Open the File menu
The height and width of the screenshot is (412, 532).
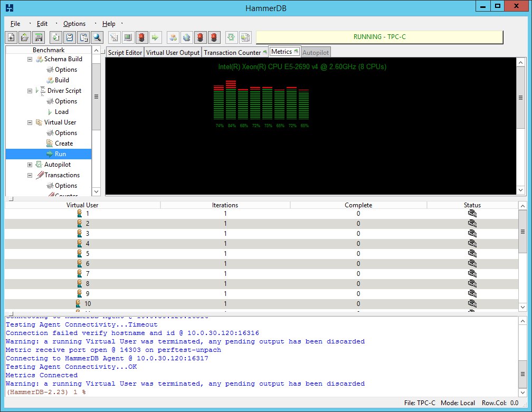point(15,24)
